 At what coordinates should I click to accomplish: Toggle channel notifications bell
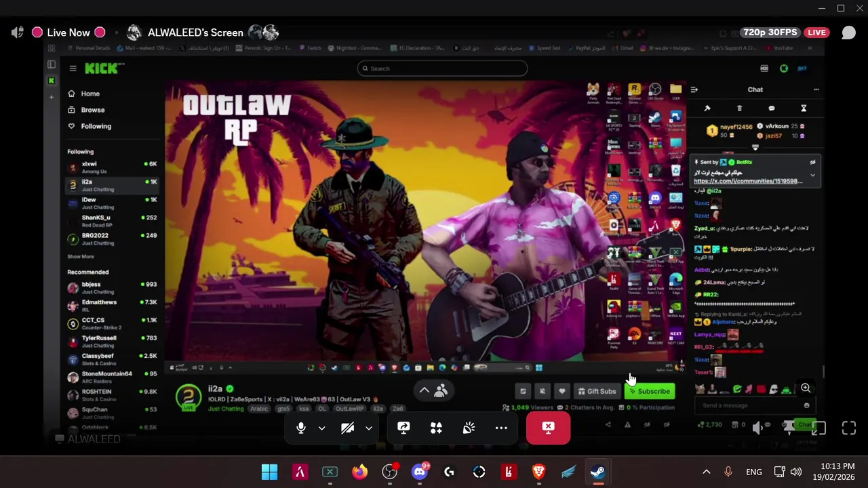542,391
